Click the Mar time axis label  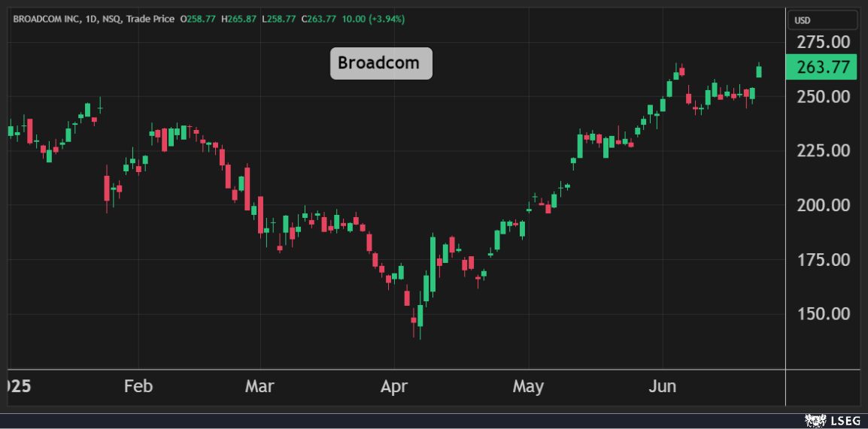(259, 386)
